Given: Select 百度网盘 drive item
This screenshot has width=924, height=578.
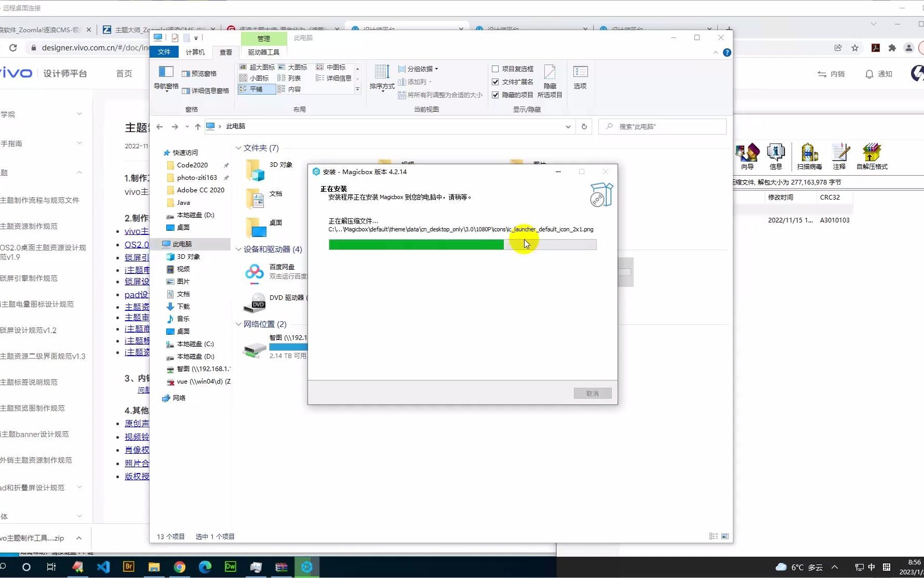Looking at the screenshot, I should (x=275, y=272).
